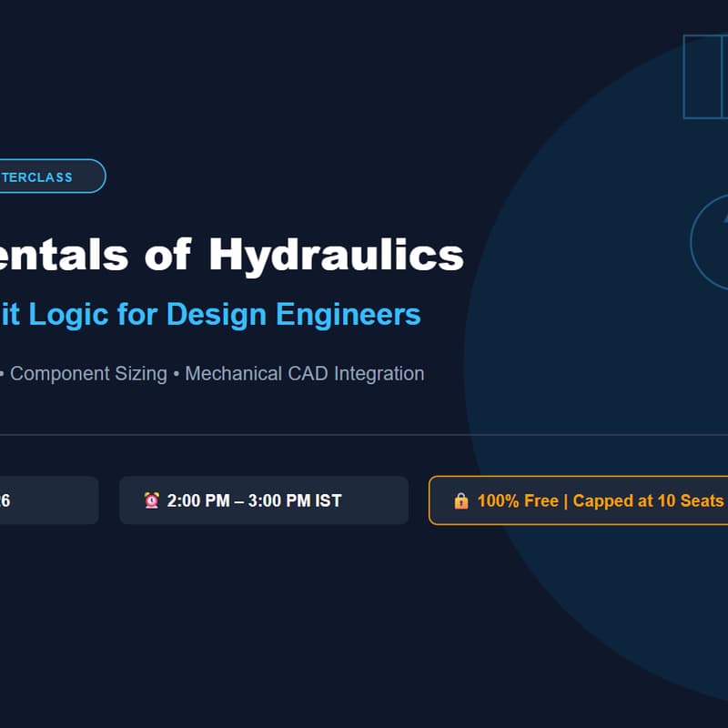Click the 'Component Sizing' text

pos(88,374)
